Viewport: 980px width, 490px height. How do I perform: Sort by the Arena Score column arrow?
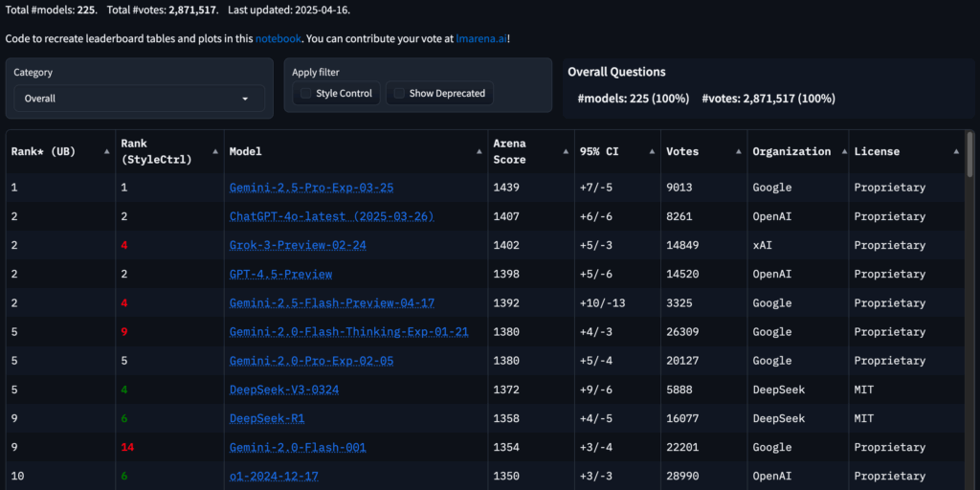566,152
